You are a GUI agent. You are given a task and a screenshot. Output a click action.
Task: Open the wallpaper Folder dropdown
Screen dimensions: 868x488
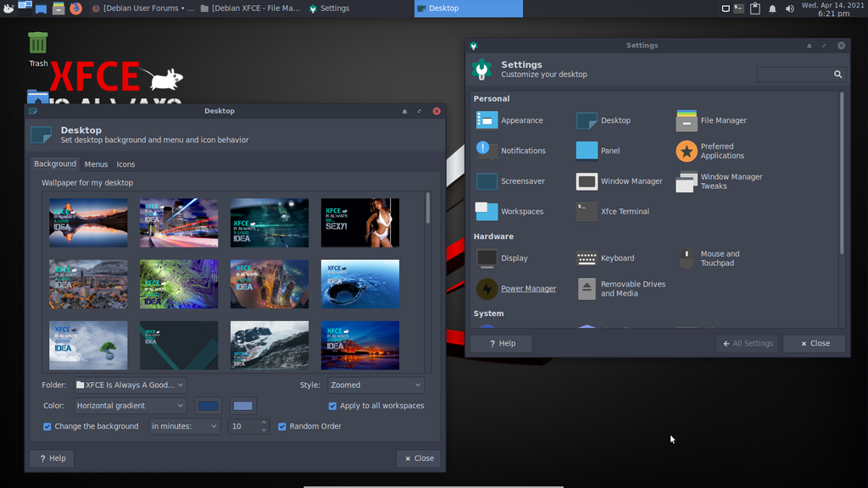tap(130, 385)
